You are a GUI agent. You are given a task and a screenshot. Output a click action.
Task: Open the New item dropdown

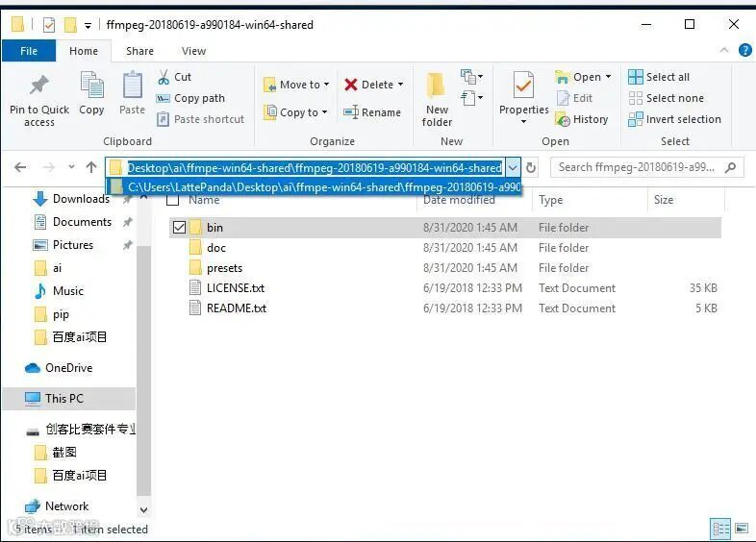click(x=472, y=77)
